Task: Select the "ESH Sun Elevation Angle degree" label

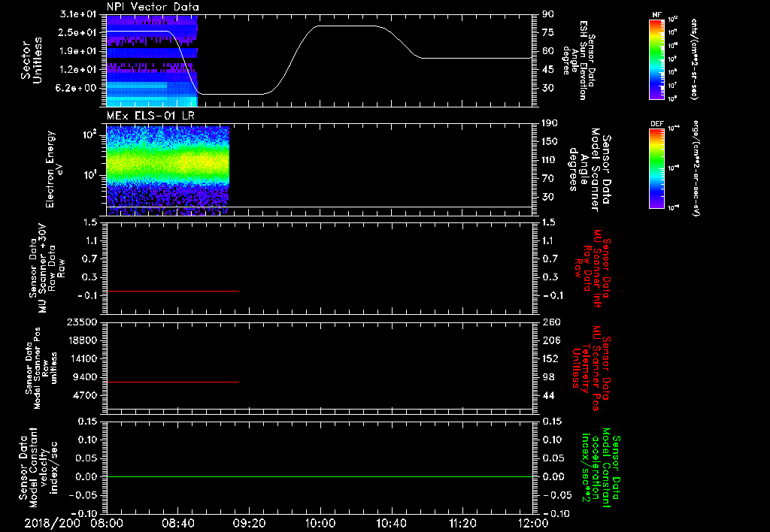Action: coord(578,60)
